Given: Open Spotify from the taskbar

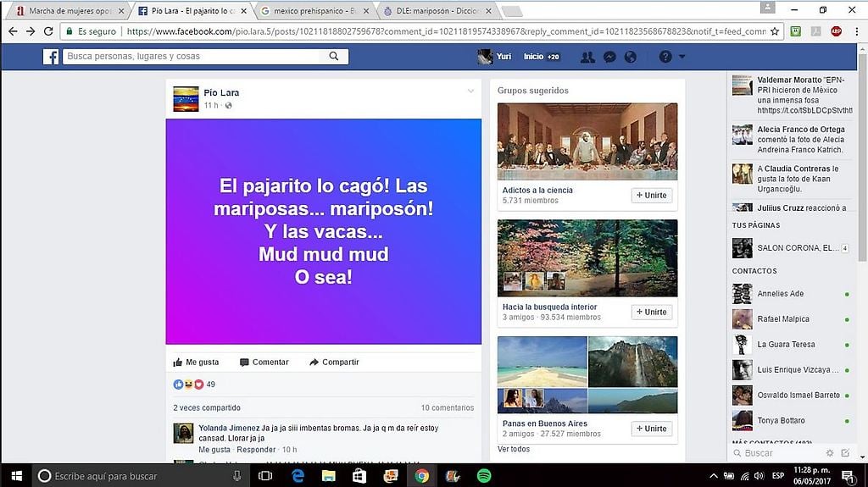Looking at the screenshot, I should click(x=484, y=476).
